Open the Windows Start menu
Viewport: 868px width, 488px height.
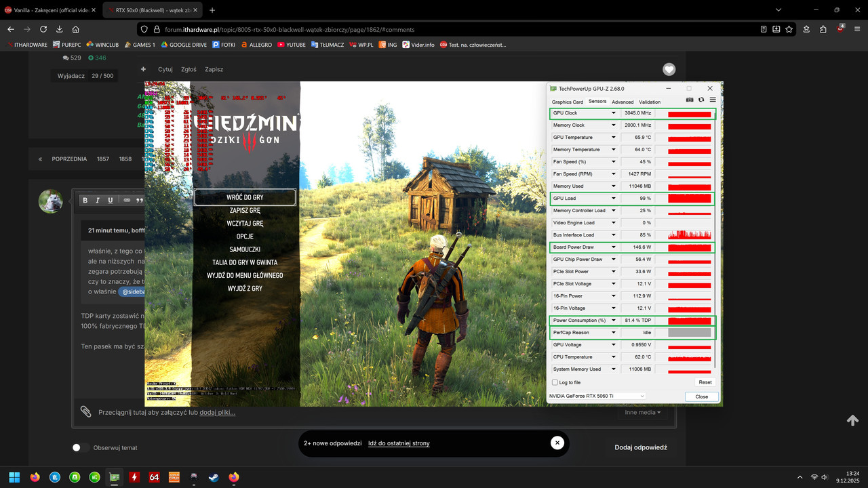point(14,477)
